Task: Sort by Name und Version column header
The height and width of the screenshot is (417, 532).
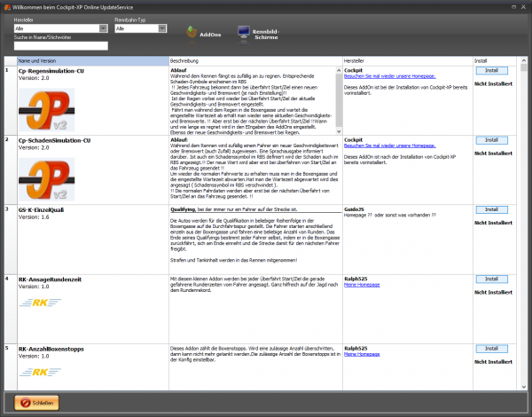Action: (x=92, y=61)
